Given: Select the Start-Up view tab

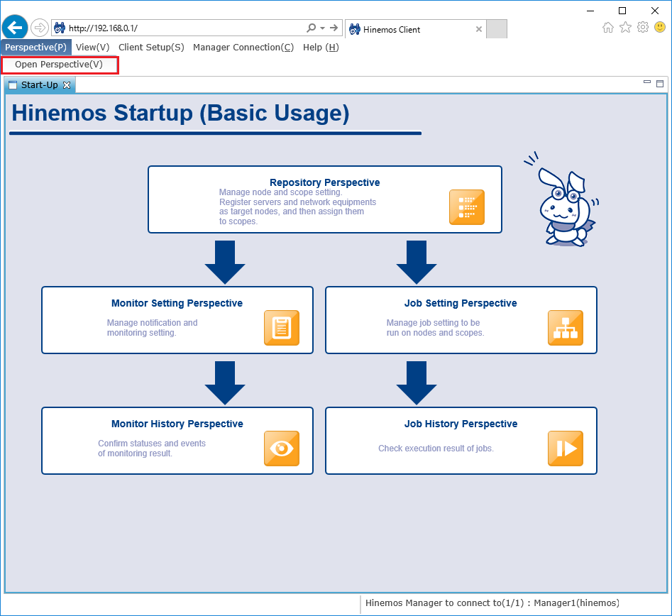Looking at the screenshot, I should (x=40, y=85).
